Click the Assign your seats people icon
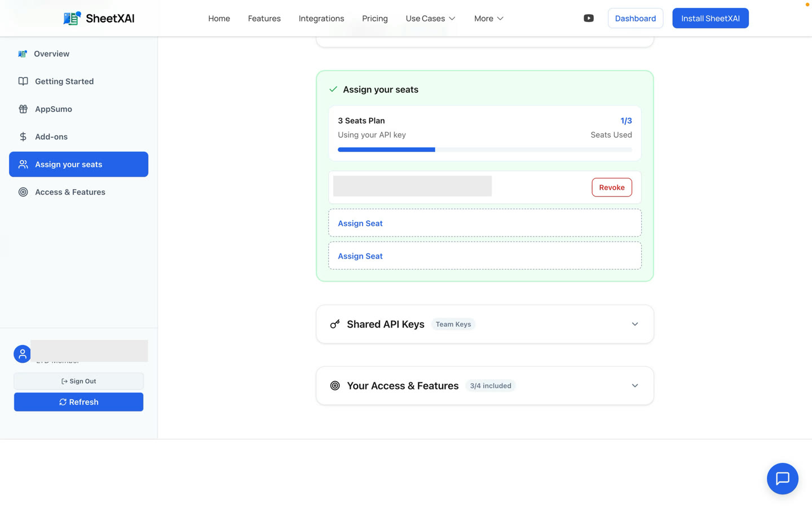This screenshot has width=812, height=508. (x=23, y=164)
